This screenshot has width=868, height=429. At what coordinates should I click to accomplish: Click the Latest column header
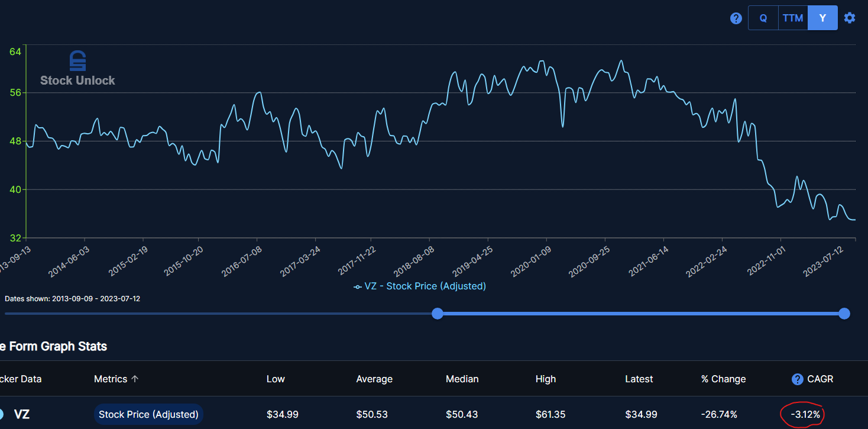point(639,379)
